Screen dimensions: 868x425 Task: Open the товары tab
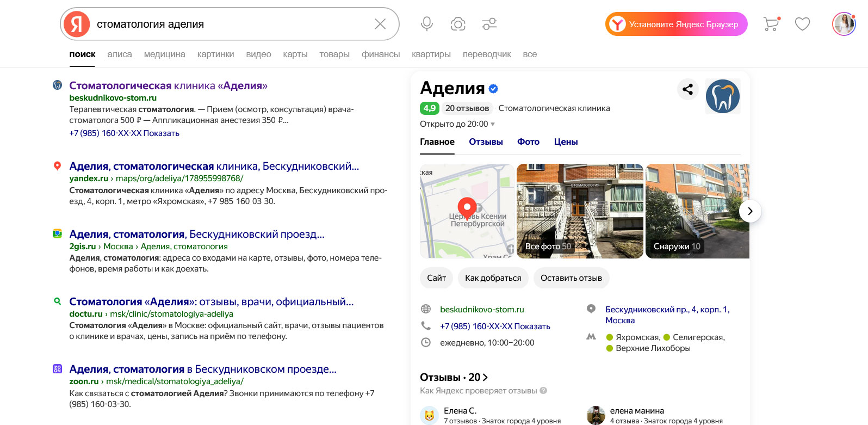click(x=334, y=54)
